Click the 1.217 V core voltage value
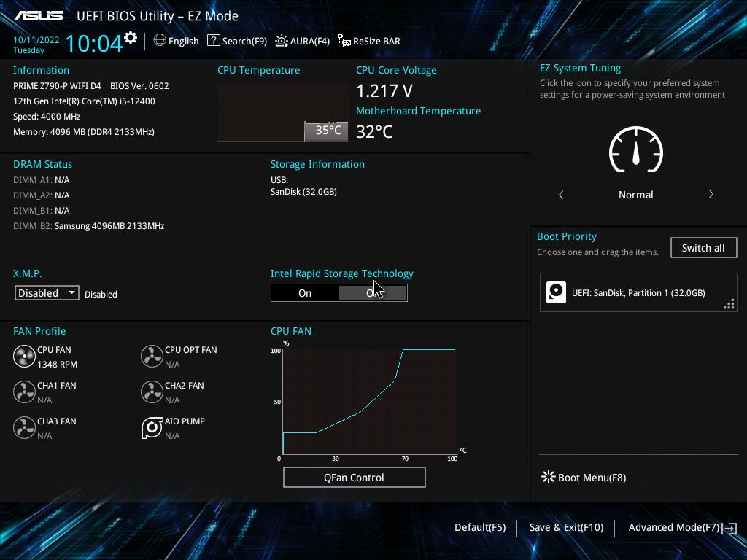 coord(384,90)
